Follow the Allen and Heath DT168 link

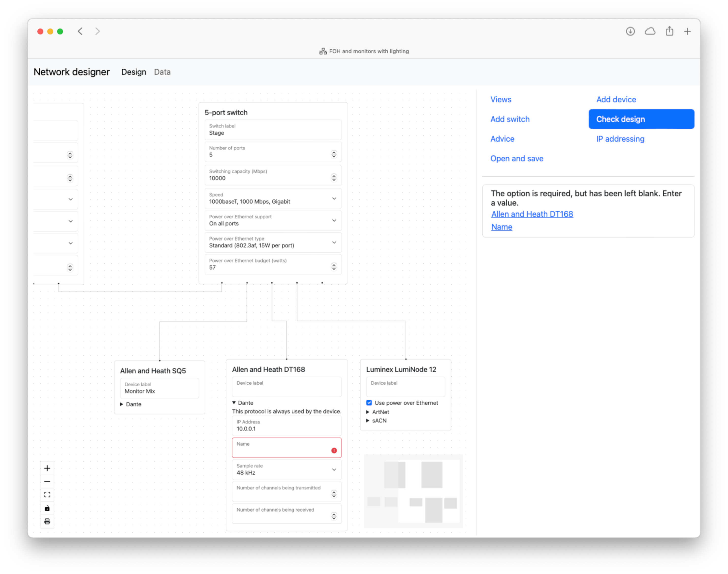pyautogui.click(x=532, y=214)
